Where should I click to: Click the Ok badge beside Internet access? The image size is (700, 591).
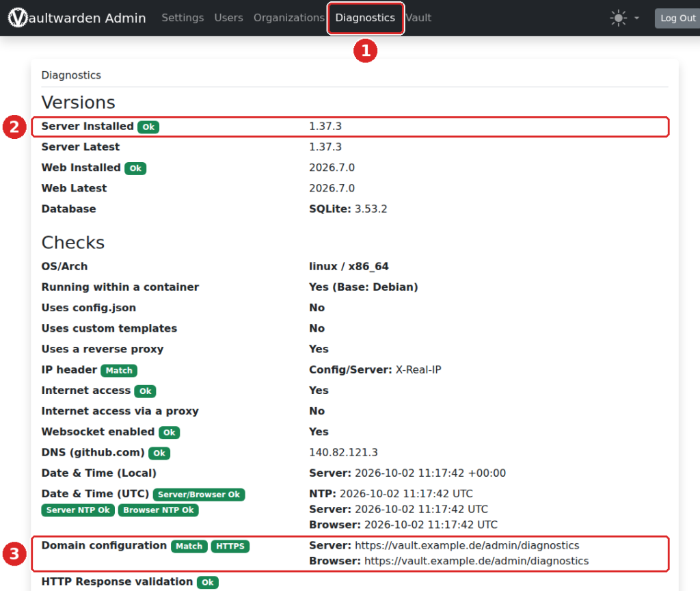click(145, 391)
